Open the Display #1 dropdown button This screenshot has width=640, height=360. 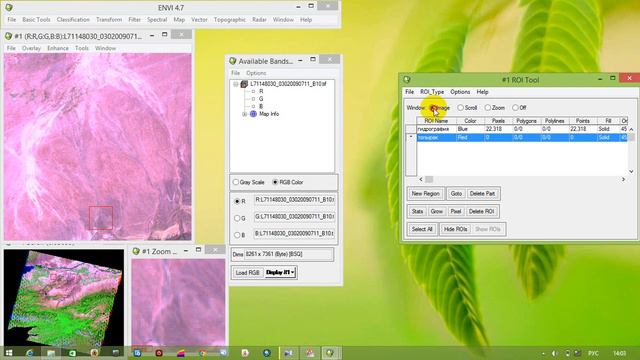280,272
